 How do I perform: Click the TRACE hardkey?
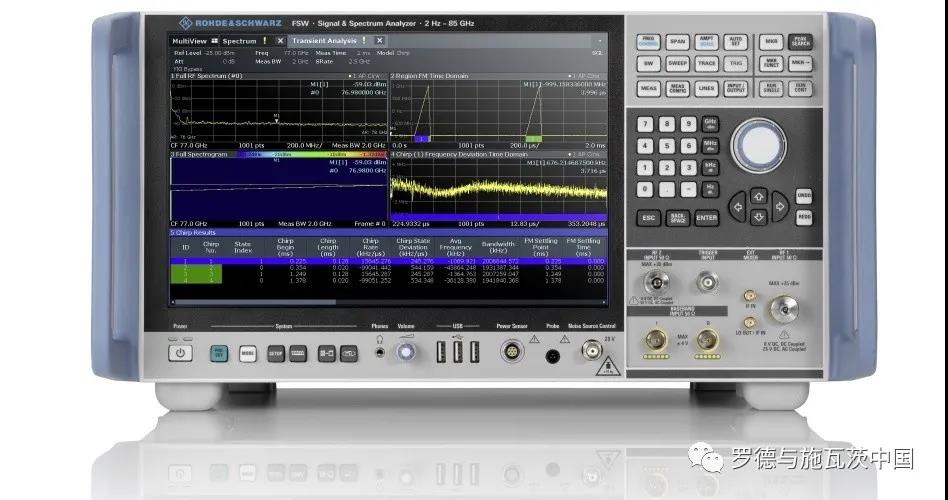[x=706, y=63]
